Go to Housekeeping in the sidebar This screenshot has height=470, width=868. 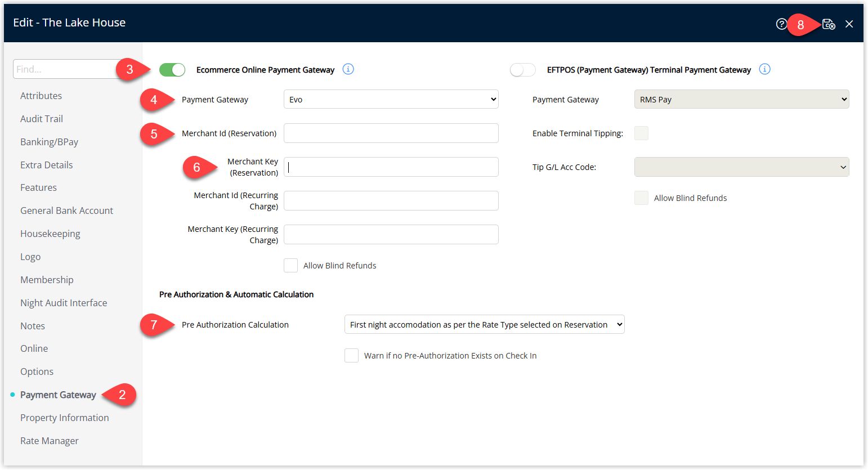tap(50, 234)
